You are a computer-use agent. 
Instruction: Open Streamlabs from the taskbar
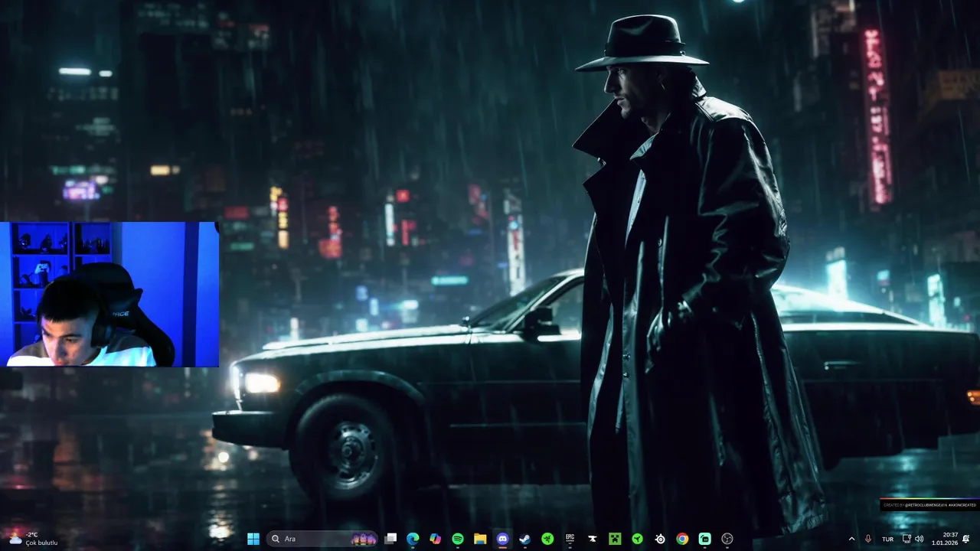coord(704,539)
